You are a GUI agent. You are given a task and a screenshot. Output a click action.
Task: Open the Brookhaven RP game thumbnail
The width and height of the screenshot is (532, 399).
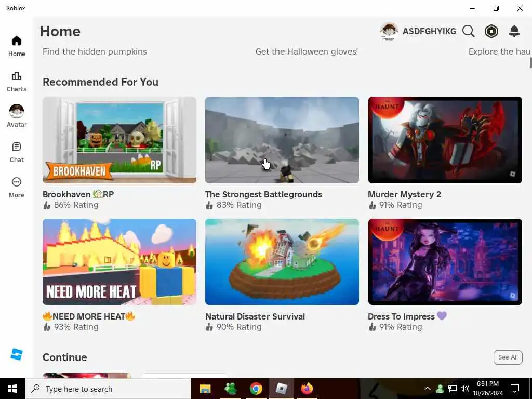pos(119,140)
